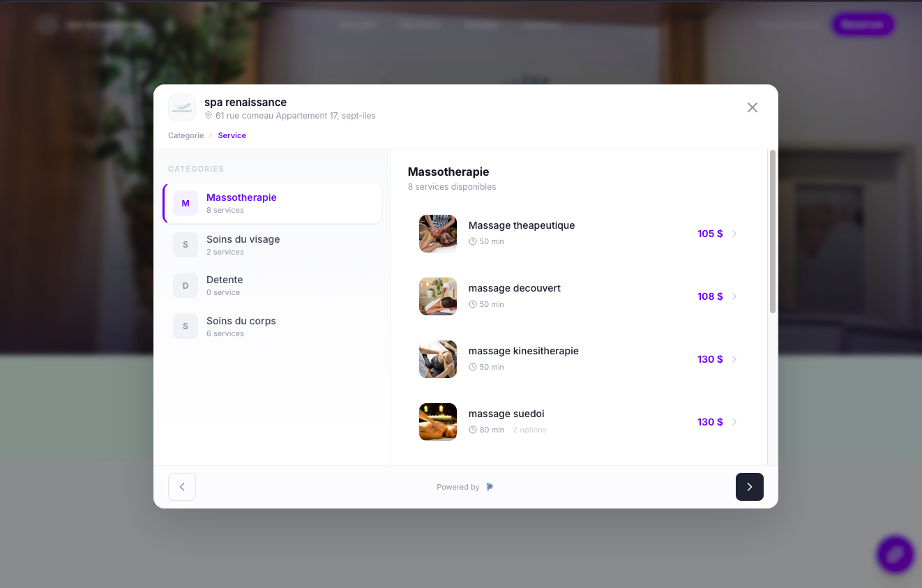Click the Massotherapie heading

(448, 172)
